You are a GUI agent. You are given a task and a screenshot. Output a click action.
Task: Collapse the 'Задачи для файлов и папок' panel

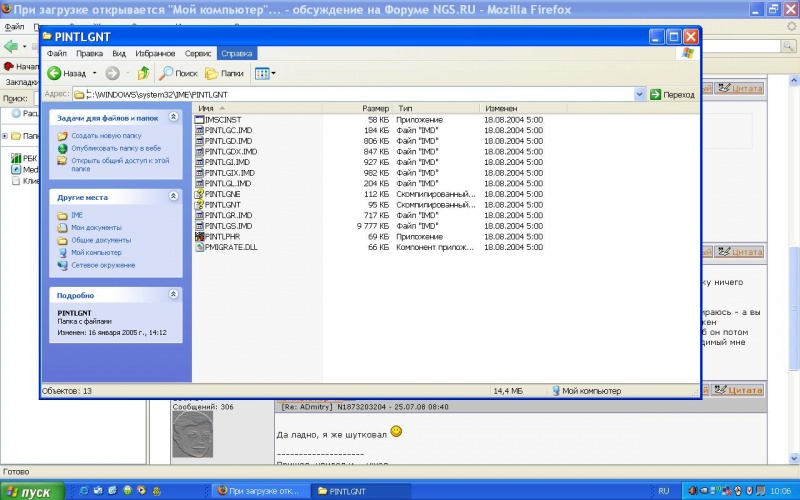[x=173, y=118]
